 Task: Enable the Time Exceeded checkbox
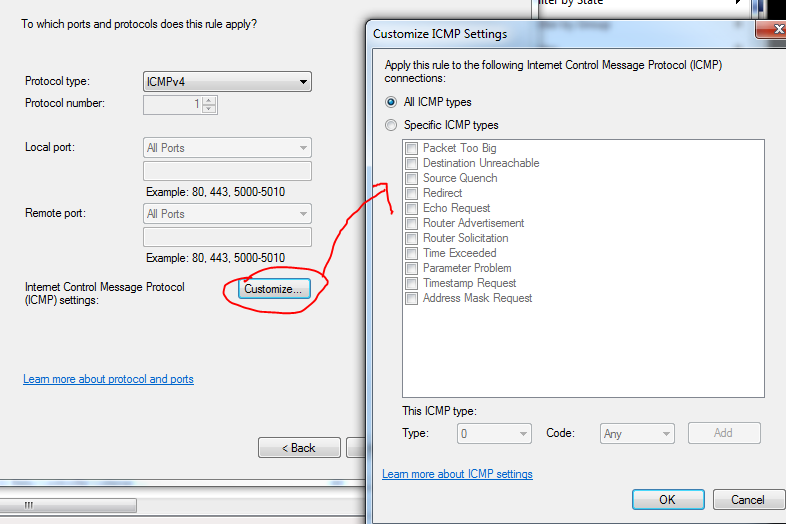pyautogui.click(x=411, y=253)
